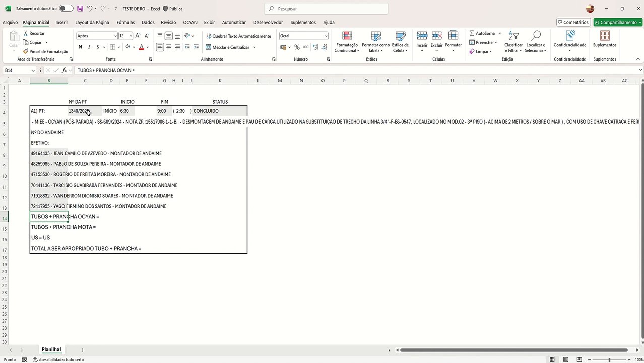Switch to the Layout da Página tab
Screen dimensions: 644x363
pyautogui.click(x=92, y=22)
